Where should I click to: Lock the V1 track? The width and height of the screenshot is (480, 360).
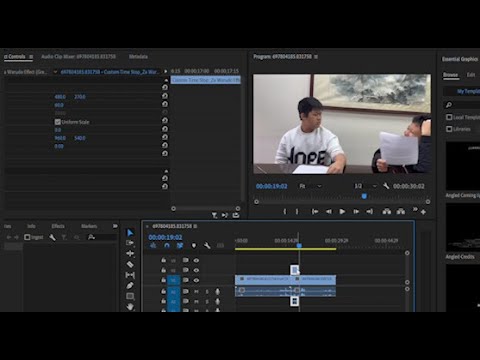(163, 280)
